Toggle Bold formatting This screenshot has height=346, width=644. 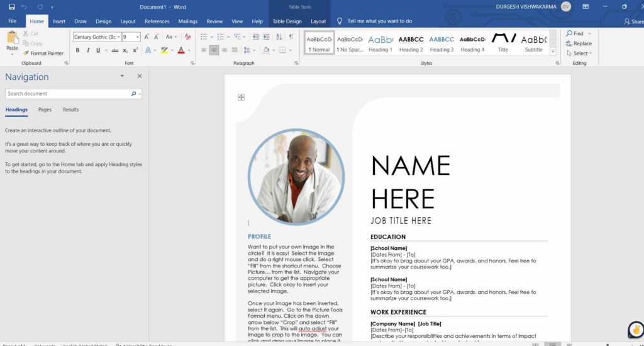(x=77, y=50)
